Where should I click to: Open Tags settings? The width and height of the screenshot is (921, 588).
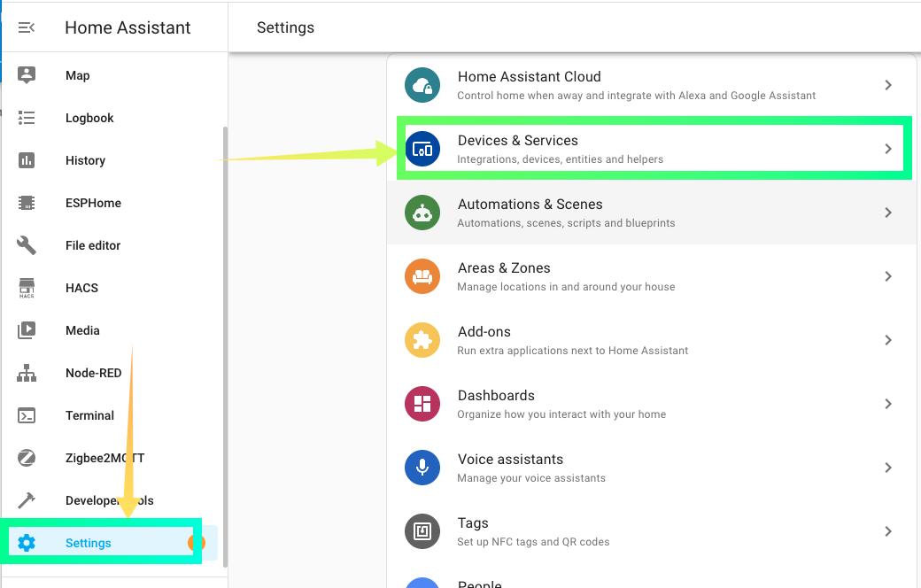click(652, 531)
